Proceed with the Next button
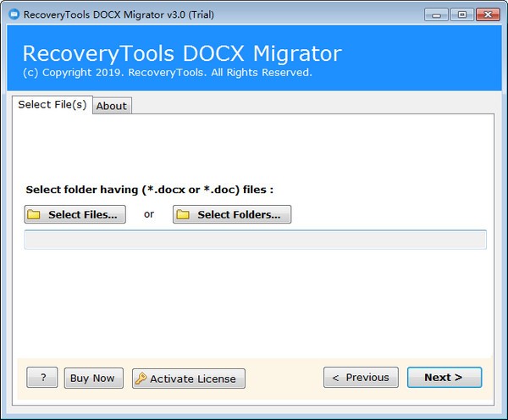Screen dimensions: 508x420 [x=444, y=378]
